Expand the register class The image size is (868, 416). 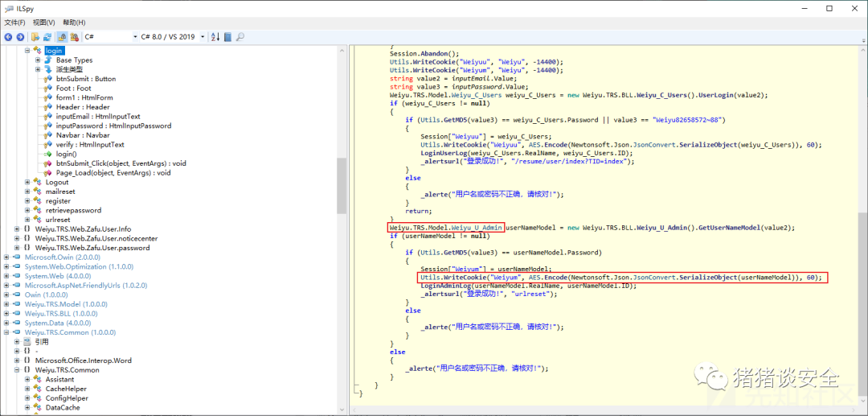[27, 201]
